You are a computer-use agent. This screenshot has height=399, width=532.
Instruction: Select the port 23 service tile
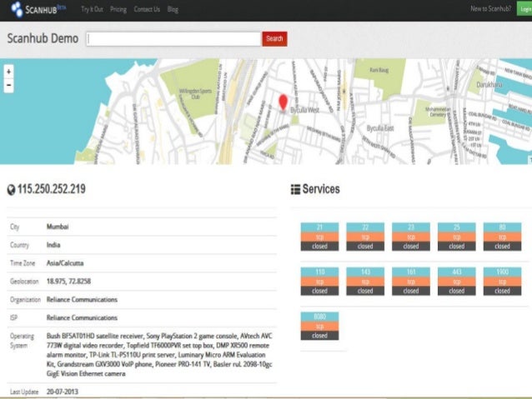coord(411,237)
